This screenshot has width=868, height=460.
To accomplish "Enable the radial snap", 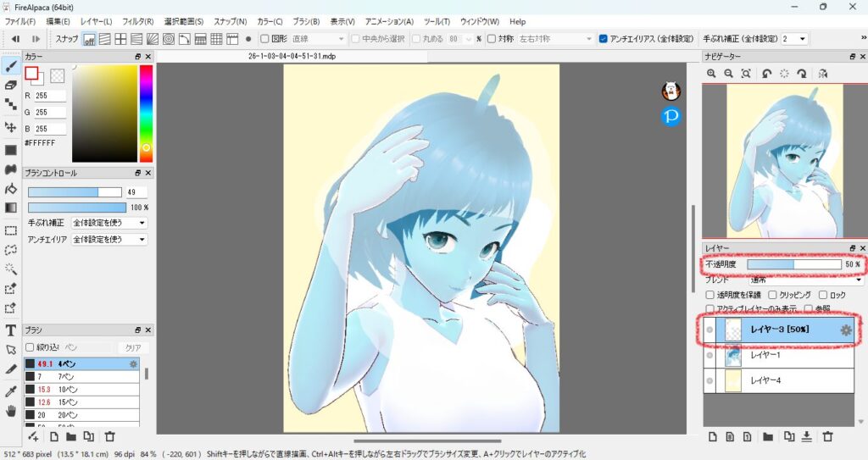I will [153, 39].
